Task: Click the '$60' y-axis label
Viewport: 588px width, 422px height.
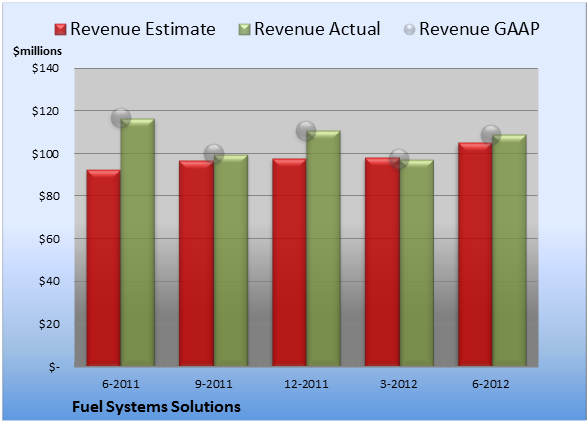Action: point(49,239)
